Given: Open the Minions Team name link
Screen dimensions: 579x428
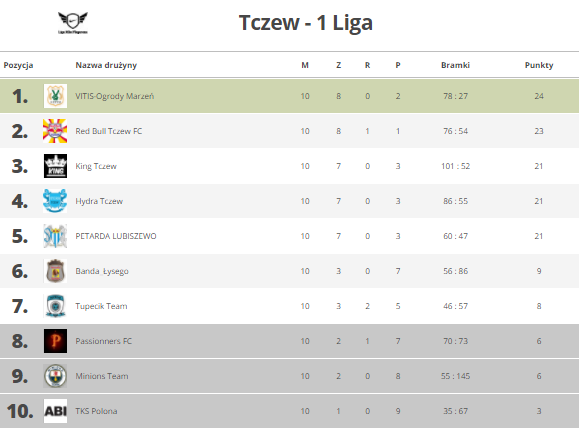Looking at the screenshot, I should point(102,376).
